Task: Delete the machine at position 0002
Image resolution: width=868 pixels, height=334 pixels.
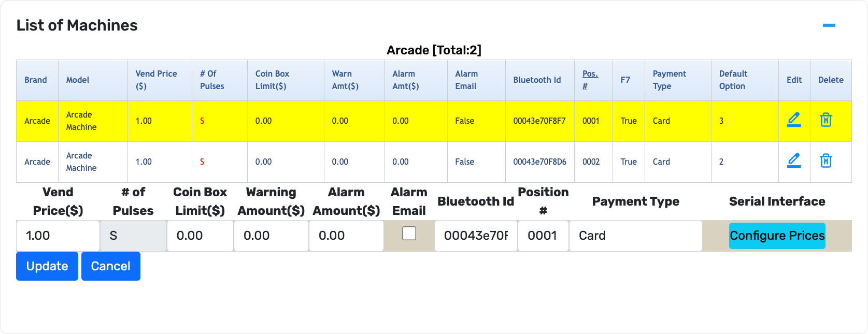Action: click(x=826, y=161)
